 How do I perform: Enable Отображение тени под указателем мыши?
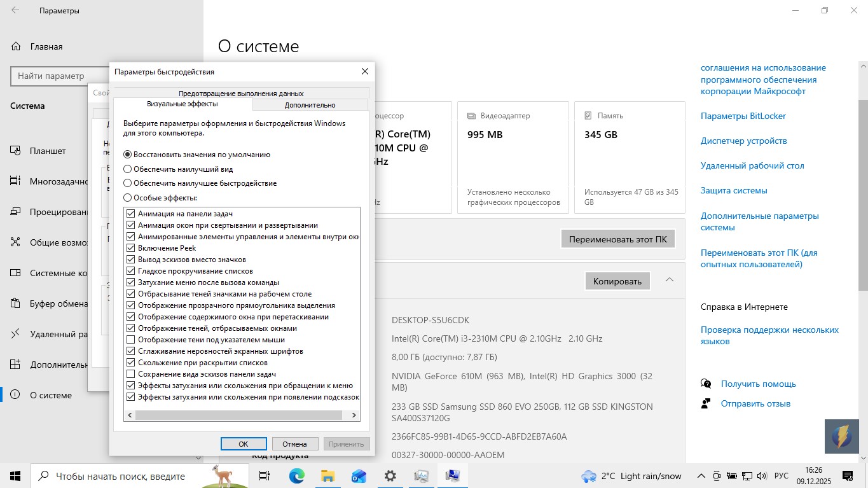click(131, 340)
